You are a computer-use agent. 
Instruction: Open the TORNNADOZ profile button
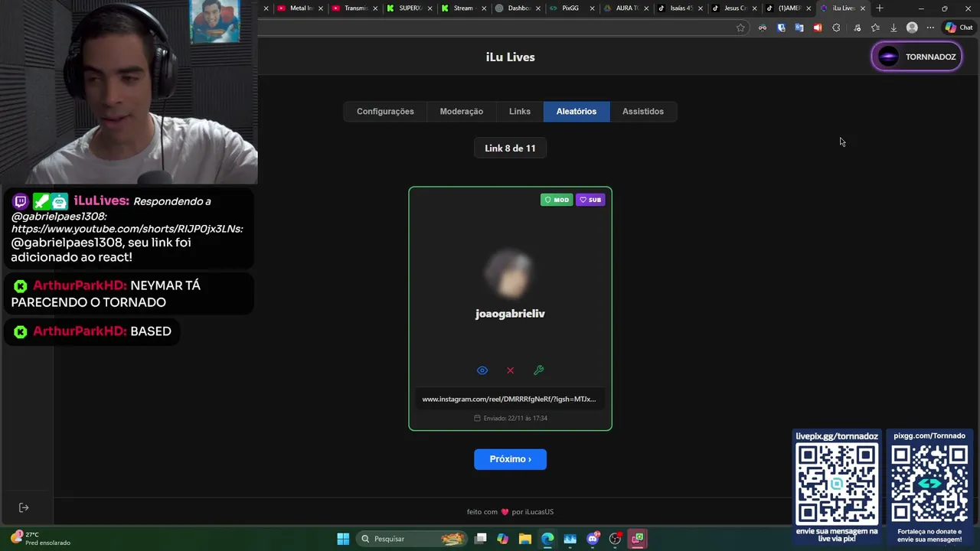tap(916, 57)
